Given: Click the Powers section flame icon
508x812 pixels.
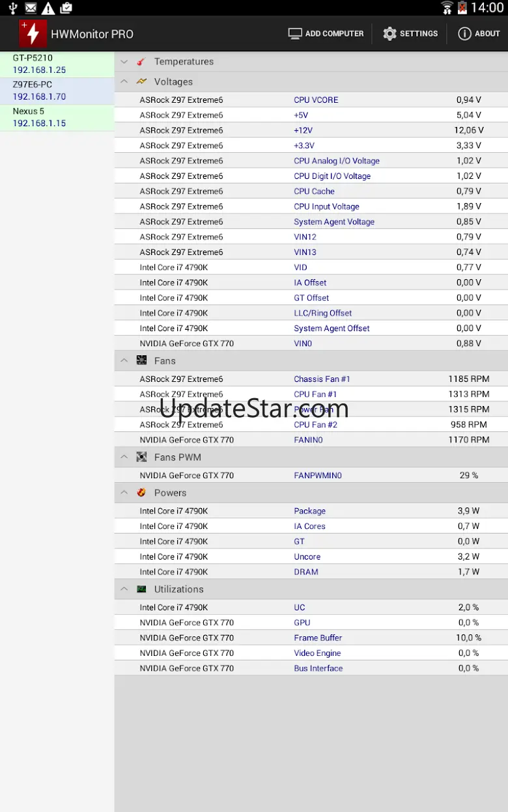Looking at the screenshot, I should 141,493.
